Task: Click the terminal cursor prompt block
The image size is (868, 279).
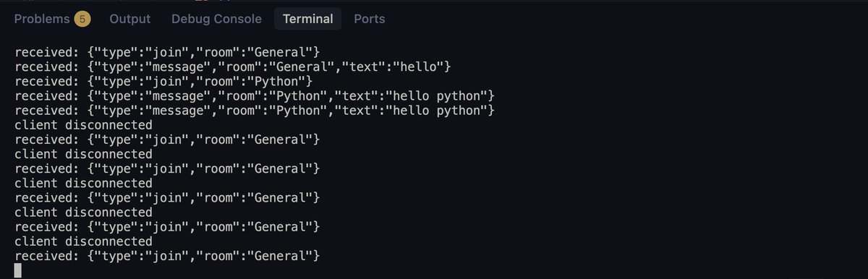Action: [18, 270]
